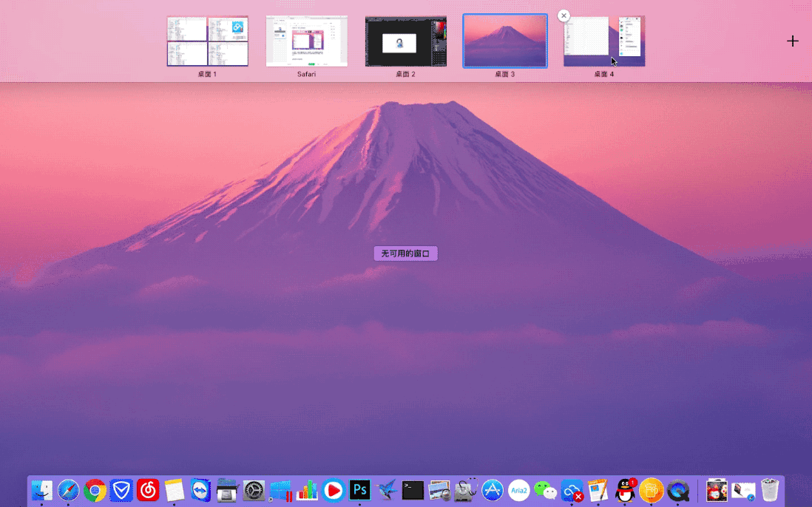Open Photoshop from the Dock
This screenshot has height=507, width=812.
pos(359,490)
